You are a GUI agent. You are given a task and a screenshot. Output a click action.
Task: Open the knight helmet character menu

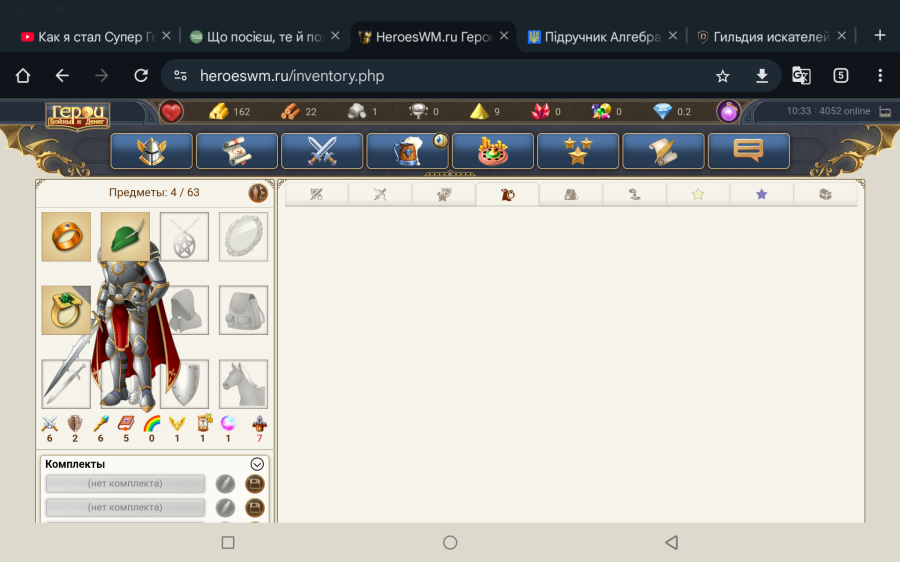coord(152,151)
